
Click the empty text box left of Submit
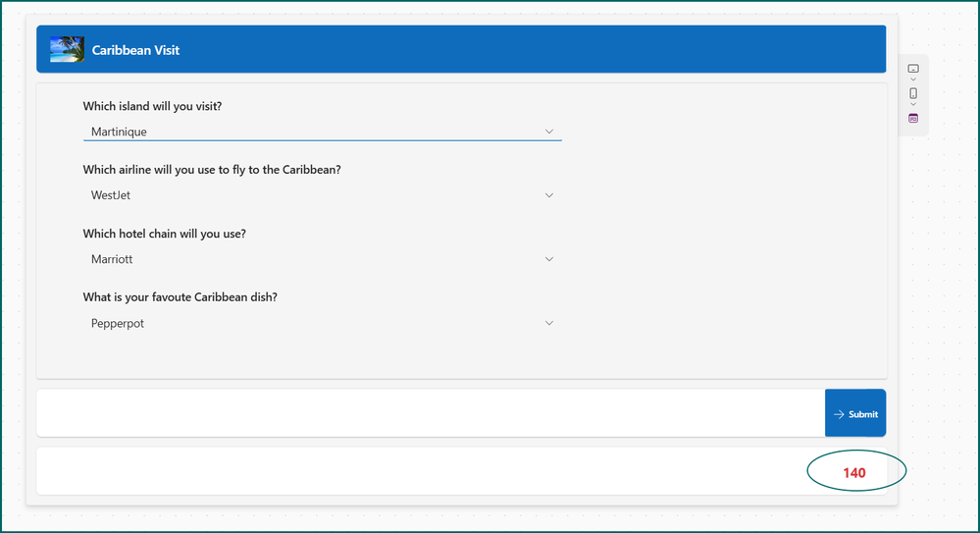point(431,413)
